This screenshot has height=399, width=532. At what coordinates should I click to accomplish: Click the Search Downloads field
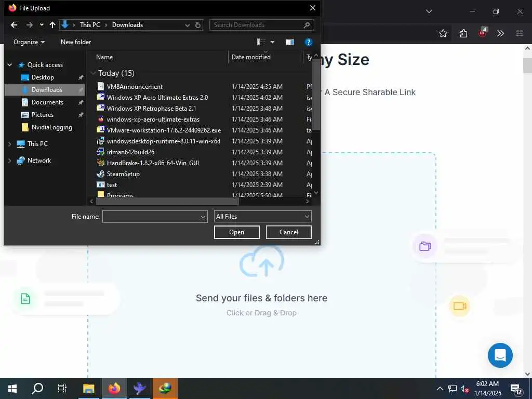[261, 25]
